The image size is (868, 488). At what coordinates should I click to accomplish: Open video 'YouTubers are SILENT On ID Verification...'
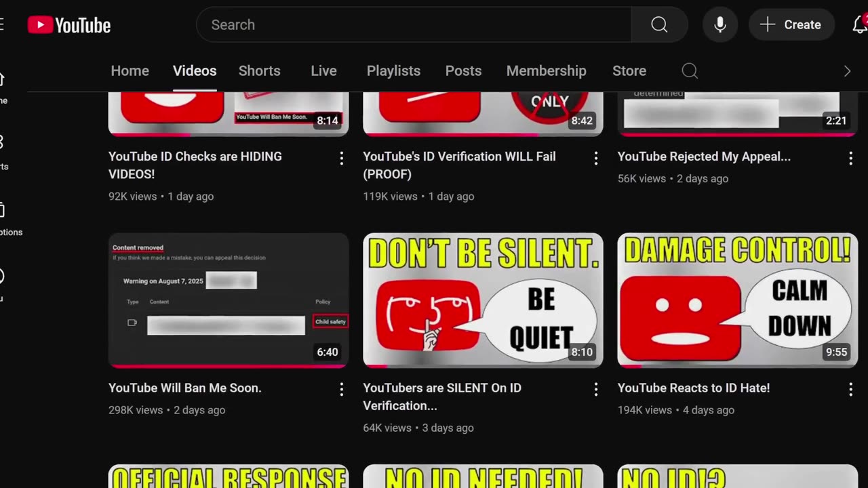click(442, 396)
